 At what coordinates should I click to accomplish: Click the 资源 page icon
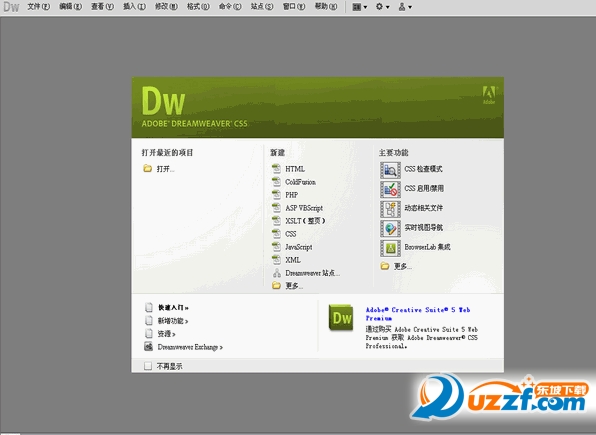[x=149, y=333]
